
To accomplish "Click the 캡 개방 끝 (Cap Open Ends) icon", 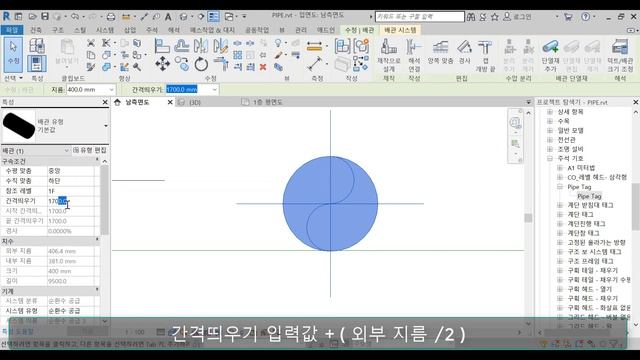I will pos(485,55).
